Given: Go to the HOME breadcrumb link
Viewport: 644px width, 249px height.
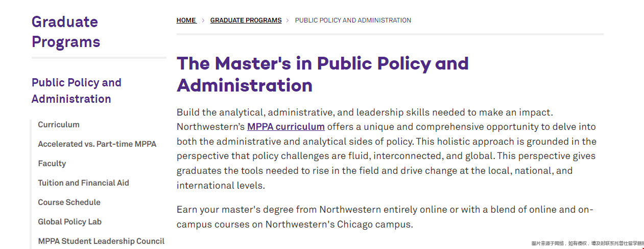Looking at the screenshot, I should [x=186, y=20].
